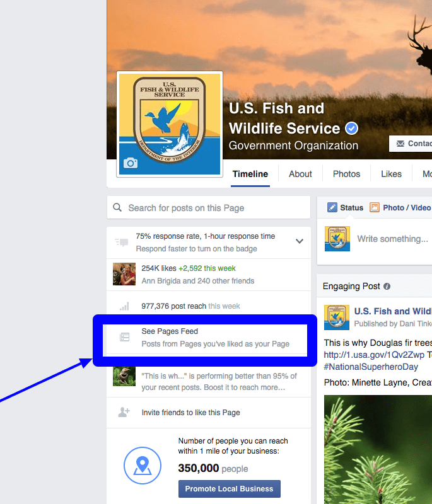Click the Status pencil icon
Screen dimensions: 432x504
[x=332, y=207]
